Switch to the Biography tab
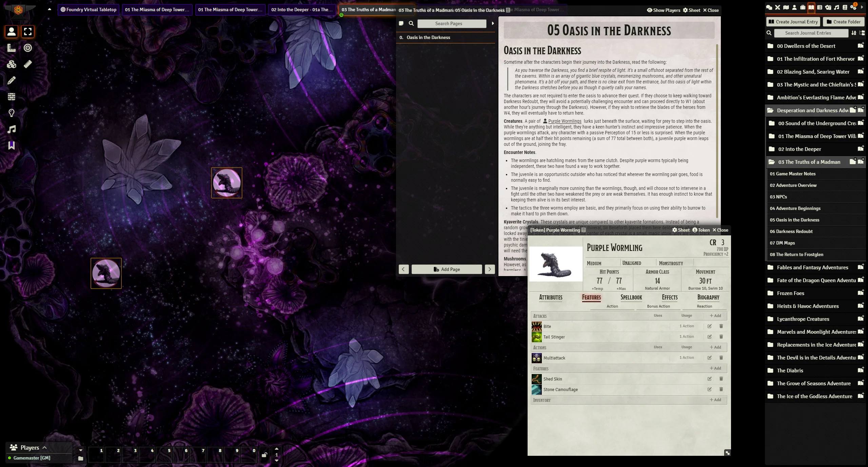 (x=708, y=297)
